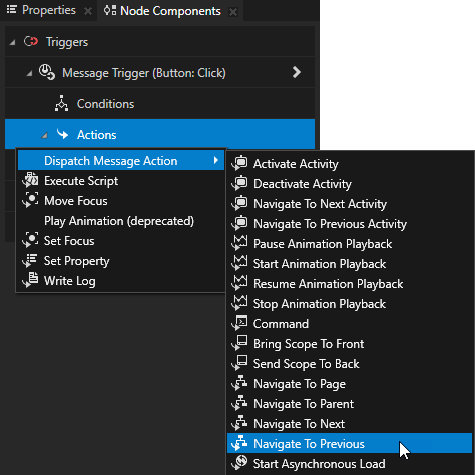Click the Start Asynchronous Load icon
Viewport: 475px width, 475px height.
(240, 463)
